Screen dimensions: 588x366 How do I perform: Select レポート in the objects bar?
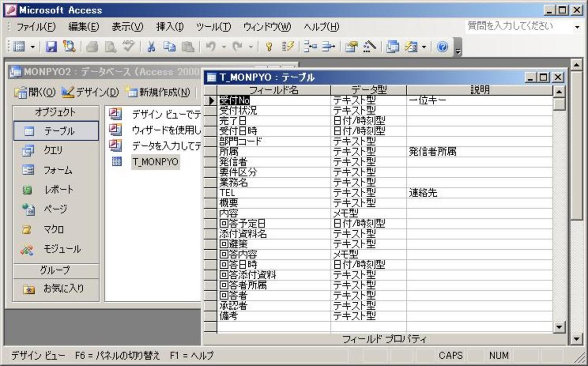[56, 190]
